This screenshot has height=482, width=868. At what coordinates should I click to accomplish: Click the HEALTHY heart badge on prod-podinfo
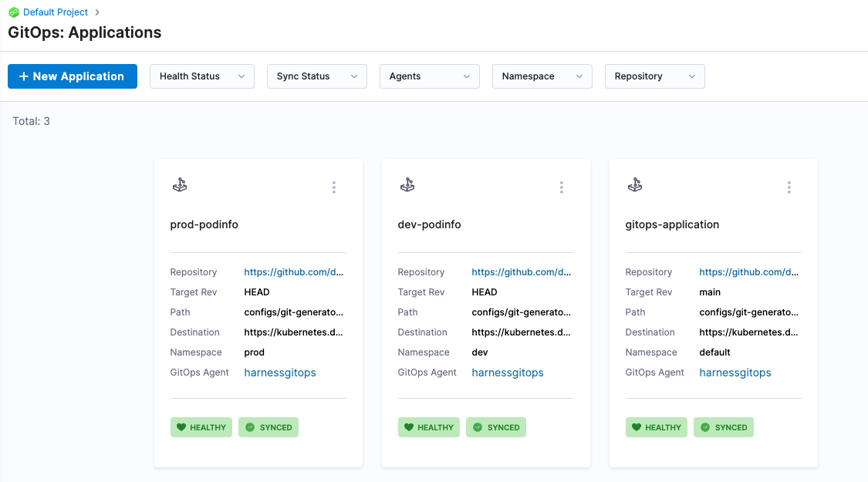201,426
